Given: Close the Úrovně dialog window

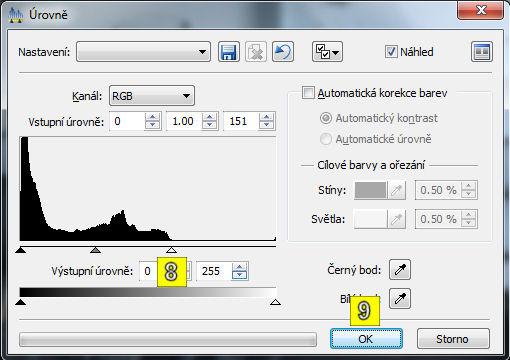Looking at the screenshot, I should pos(480,10).
